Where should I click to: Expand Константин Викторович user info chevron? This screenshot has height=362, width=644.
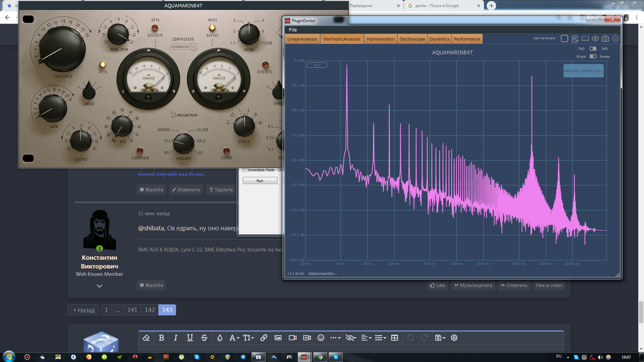tap(99, 286)
